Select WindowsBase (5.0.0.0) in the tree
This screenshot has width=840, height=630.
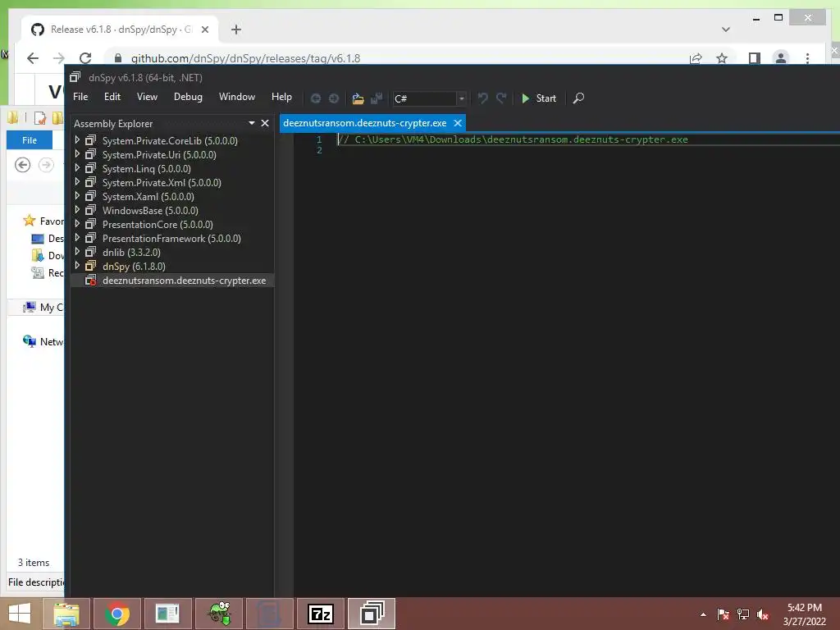click(150, 211)
